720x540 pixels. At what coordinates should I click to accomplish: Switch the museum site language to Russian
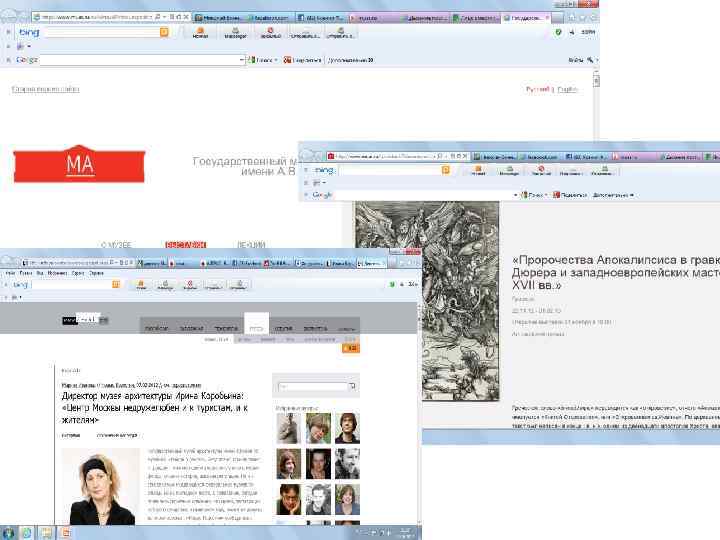(537, 89)
